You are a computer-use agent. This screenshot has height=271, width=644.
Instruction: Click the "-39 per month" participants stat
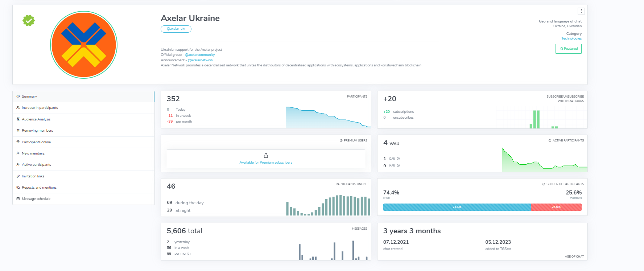(179, 122)
